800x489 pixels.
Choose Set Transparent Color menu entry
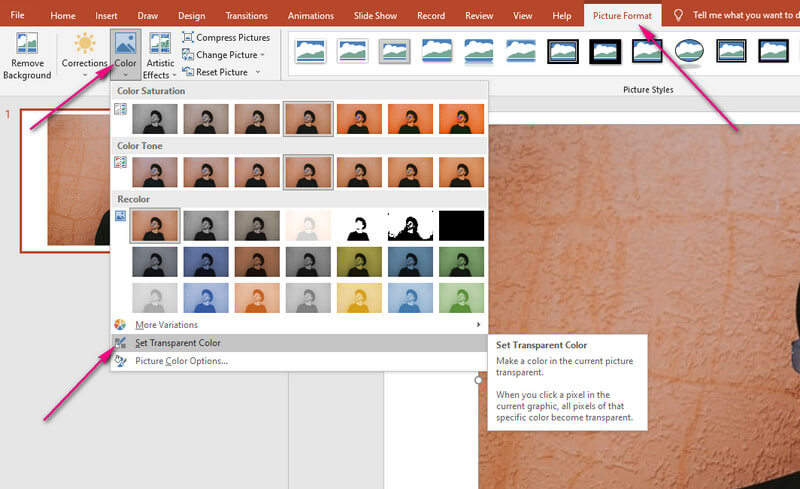tap(178, 343)
